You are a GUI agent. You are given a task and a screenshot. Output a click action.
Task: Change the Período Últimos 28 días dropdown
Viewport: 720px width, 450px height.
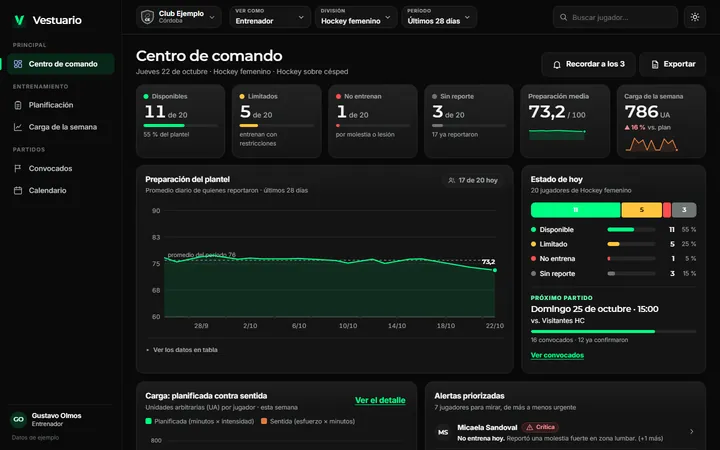coord(439,17)
